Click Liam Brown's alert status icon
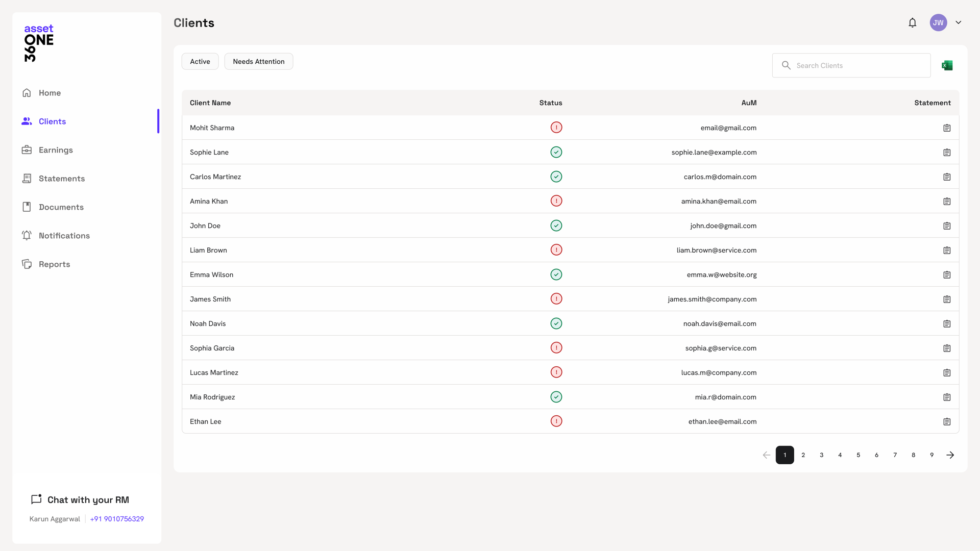This screenshot has width=980, height=551. point(556,249)
